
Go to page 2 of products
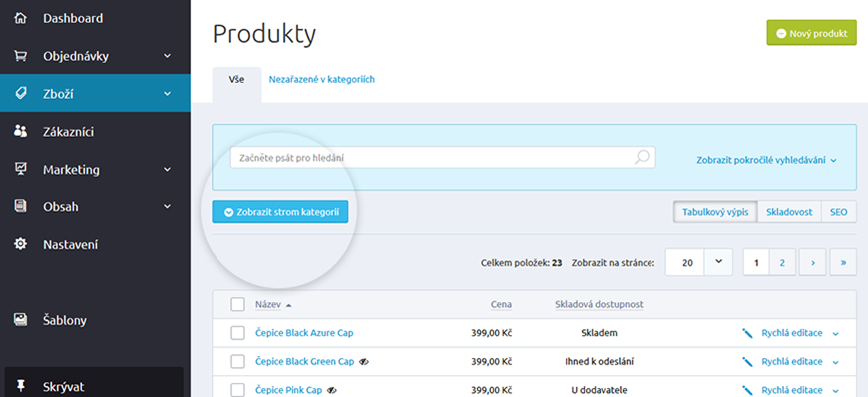782,262
